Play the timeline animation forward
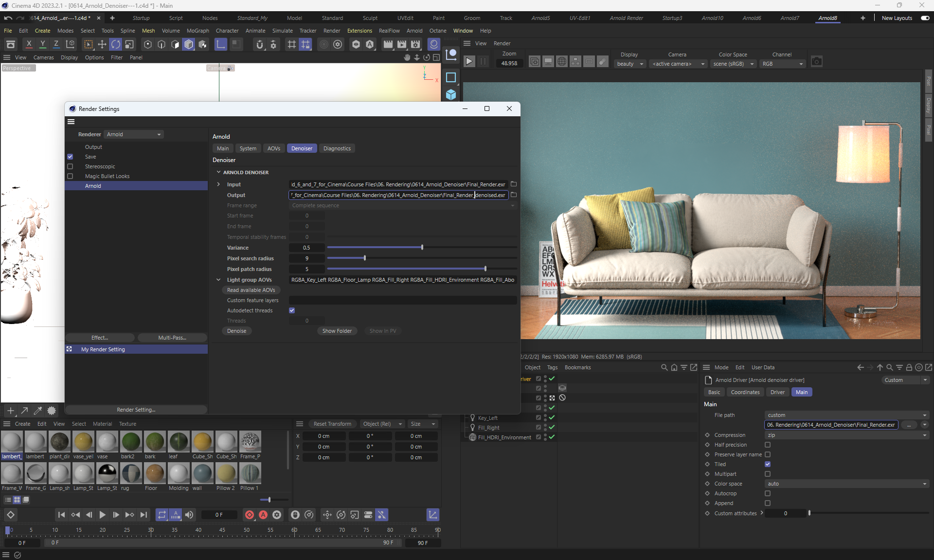 [x=102, y=515]
